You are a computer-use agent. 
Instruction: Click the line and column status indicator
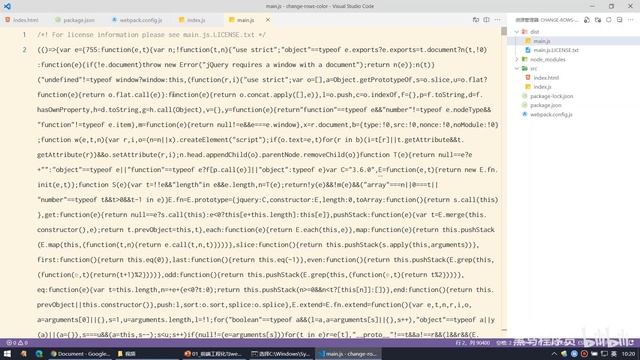pos(473,343)
